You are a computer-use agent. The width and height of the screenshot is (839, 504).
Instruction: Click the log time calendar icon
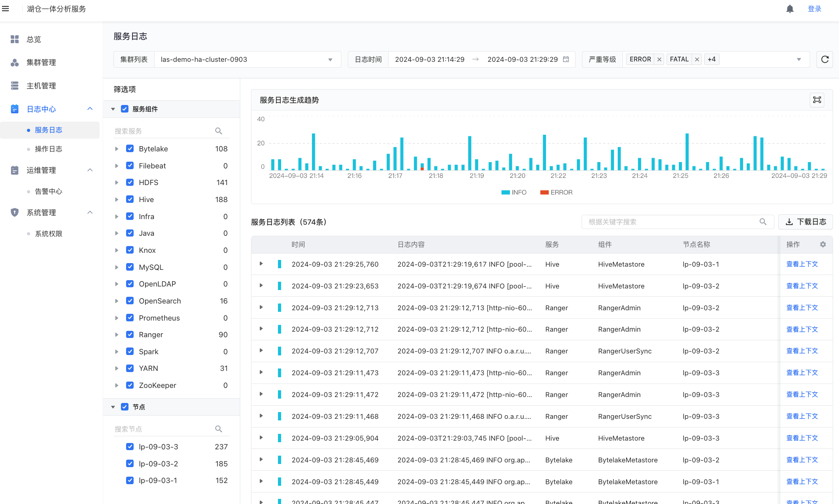pos(566,59)
